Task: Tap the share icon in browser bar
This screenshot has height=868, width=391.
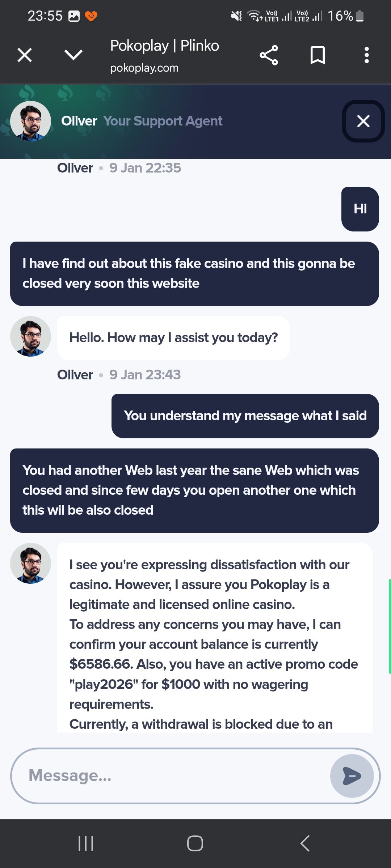Action: pos(269,55)
